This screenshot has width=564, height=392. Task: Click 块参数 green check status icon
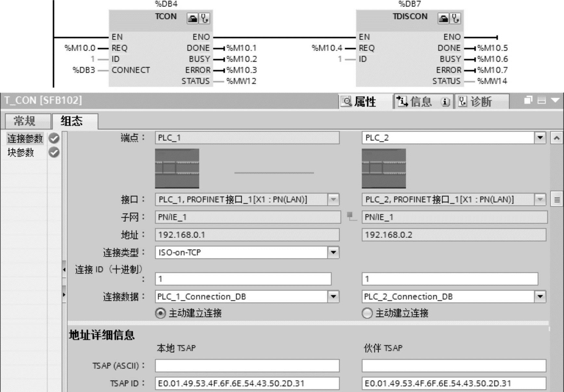pos(54,152)
